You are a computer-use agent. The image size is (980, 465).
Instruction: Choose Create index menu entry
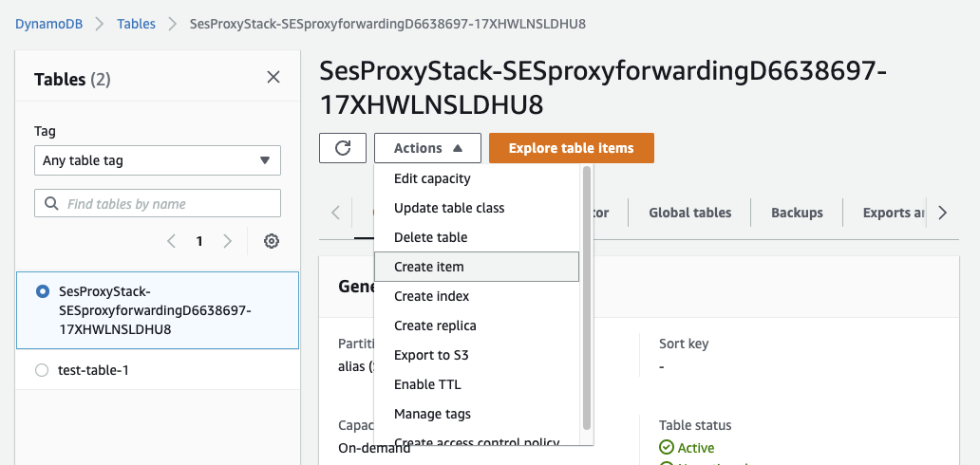pos(477,296)
